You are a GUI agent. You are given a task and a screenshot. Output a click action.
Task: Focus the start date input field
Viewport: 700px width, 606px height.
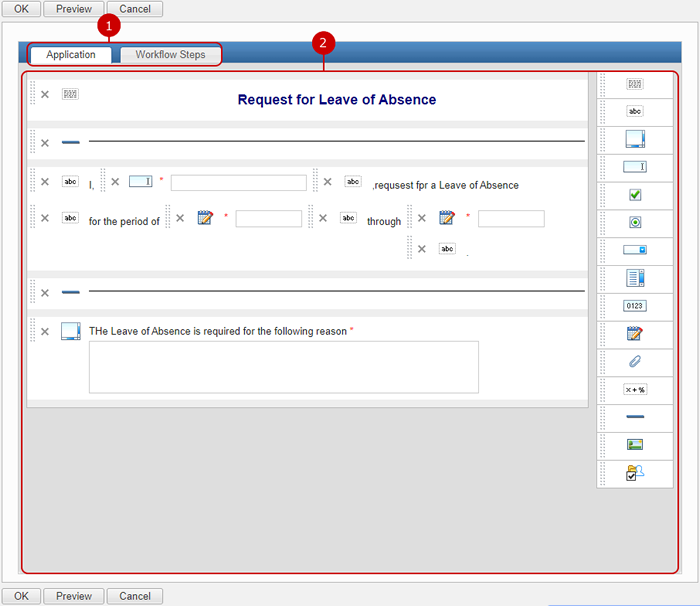point(269,219)
